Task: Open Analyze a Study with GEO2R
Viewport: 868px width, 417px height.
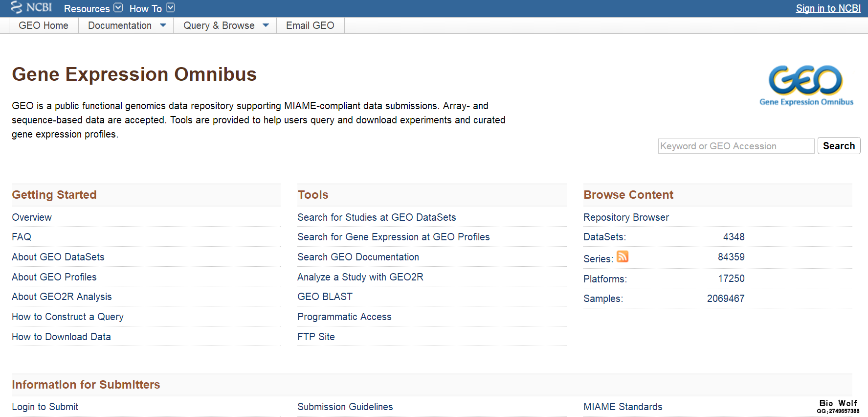Action: coord(360,277)
